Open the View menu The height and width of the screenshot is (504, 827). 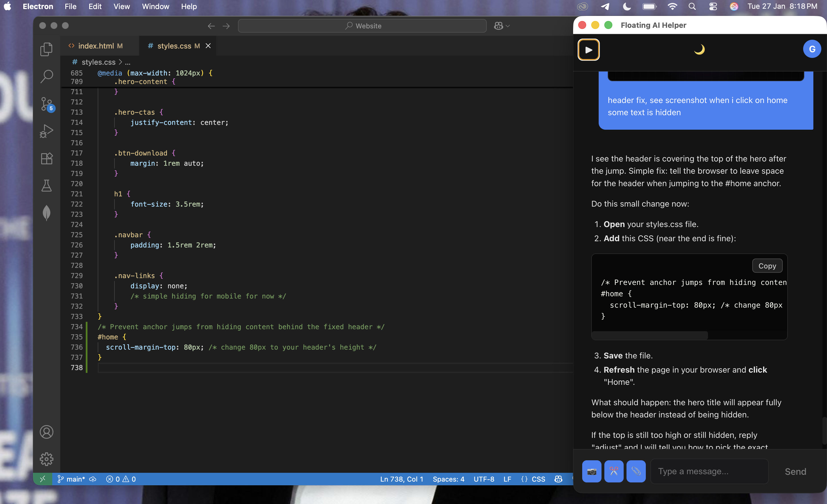coord(122,6)
